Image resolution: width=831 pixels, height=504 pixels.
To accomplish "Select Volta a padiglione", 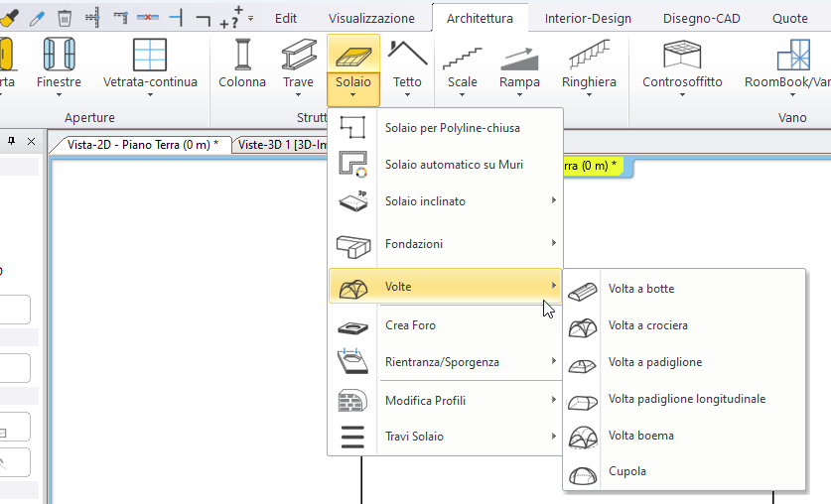I will pos(684,362).
